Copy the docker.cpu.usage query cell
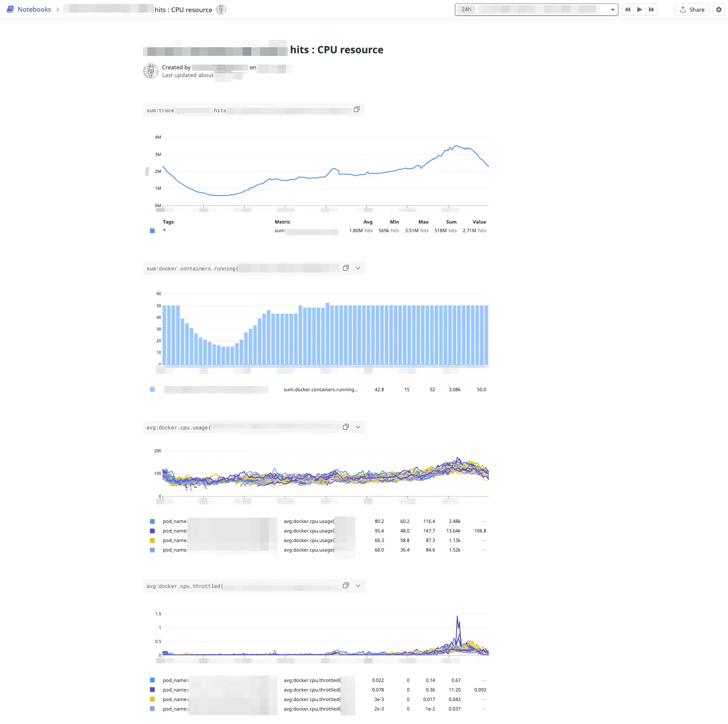This screenshot has width=728, height=724. coord(345,427)
